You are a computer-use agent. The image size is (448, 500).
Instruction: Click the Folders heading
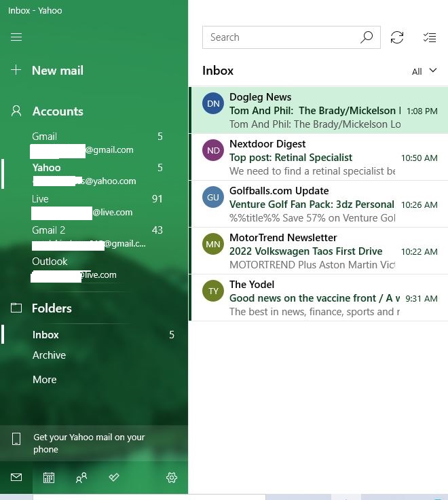pyautogui.click(x=52, y=308)
